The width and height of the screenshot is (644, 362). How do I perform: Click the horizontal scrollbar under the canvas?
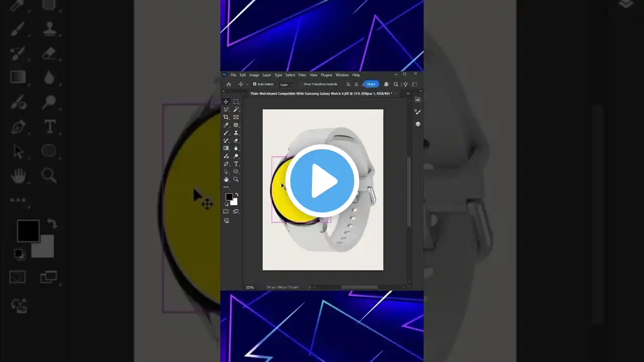359,287
